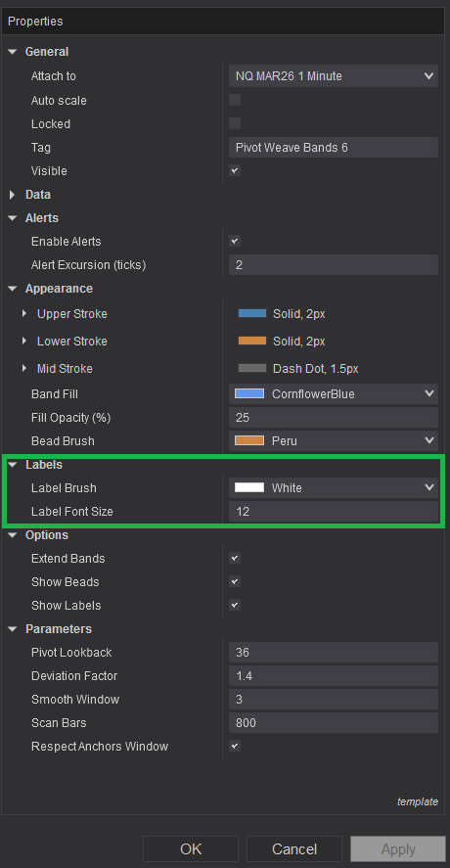The image size is (450, 868).
Task: Edit the Alert Excursion (ticks) value
Action: click(334, 264)
